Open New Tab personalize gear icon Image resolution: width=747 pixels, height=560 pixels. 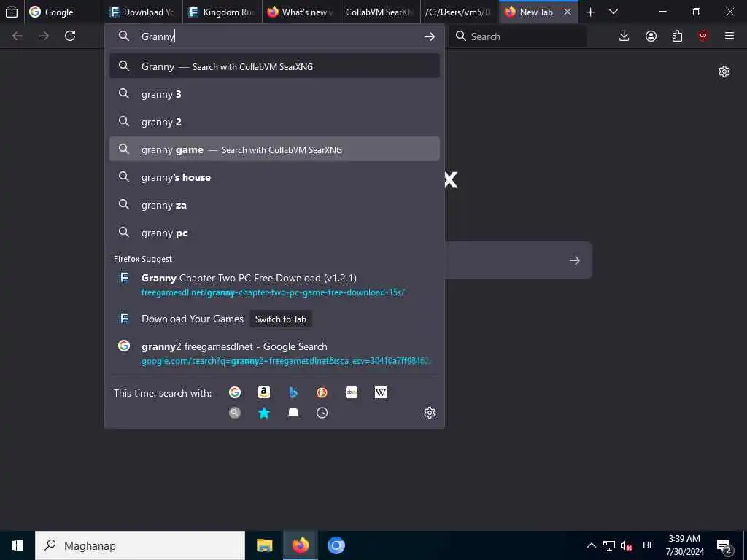724,72
